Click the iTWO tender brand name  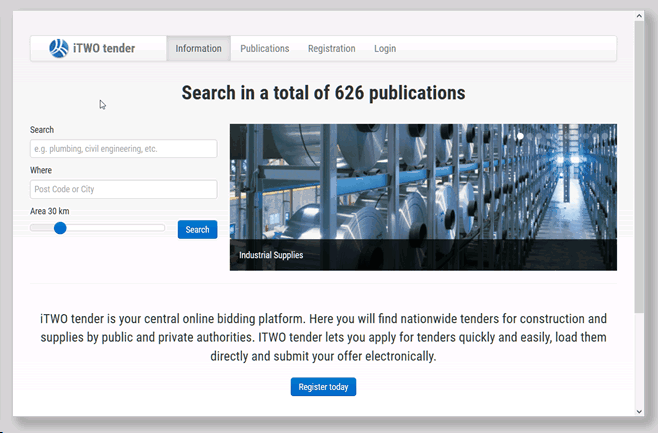tap(104, 48)
